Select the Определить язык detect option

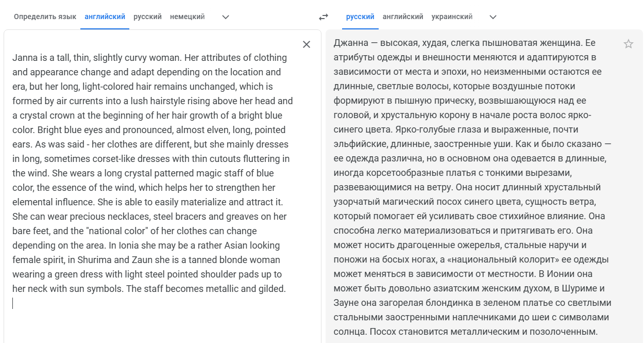[x=45, y=17]
